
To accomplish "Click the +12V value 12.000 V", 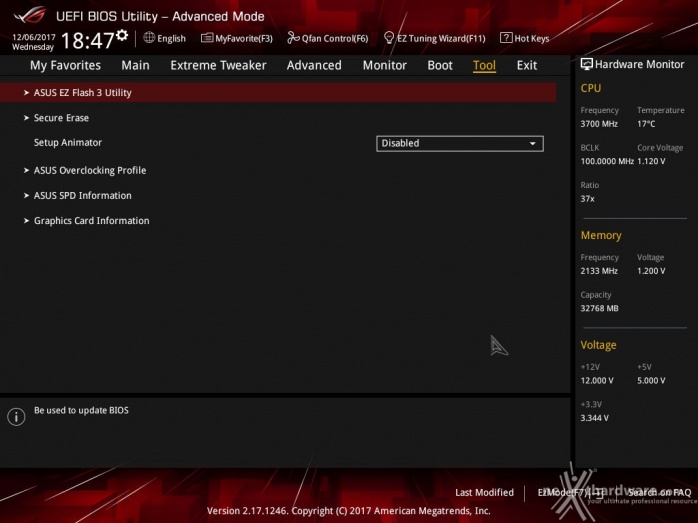I will click(x=597, y=381).
